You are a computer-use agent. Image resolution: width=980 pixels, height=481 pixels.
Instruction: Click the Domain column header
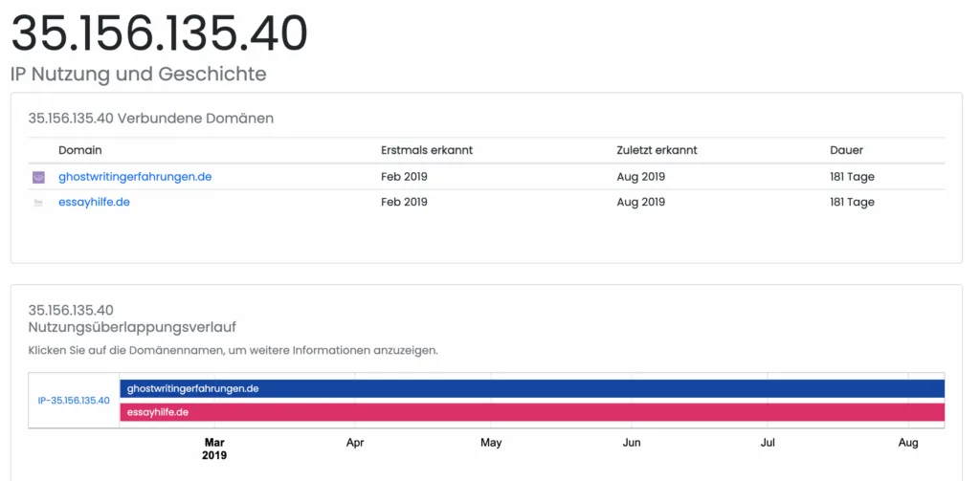coord(79,150)
